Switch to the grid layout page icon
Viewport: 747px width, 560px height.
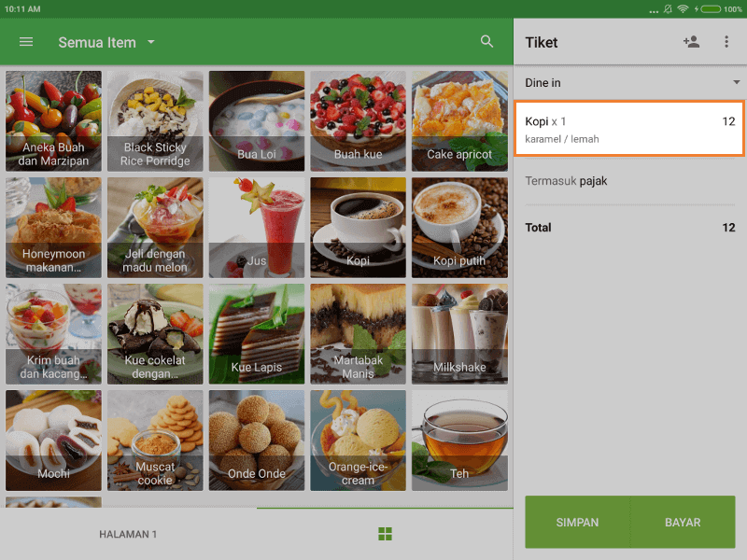(385, 534)
